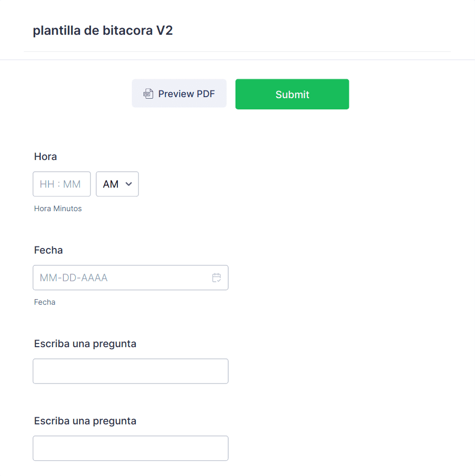Viewport: 475px width, 476px height.
Task: Open the AM/PM selector dropdown
Action: point(117,184)
